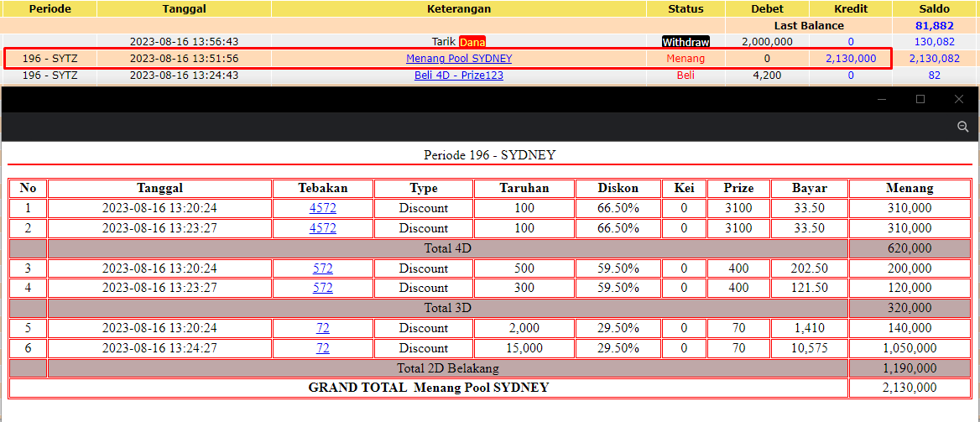Click the Taruhan column header
The width and height of the screenshot is (980, 422).
524,188
